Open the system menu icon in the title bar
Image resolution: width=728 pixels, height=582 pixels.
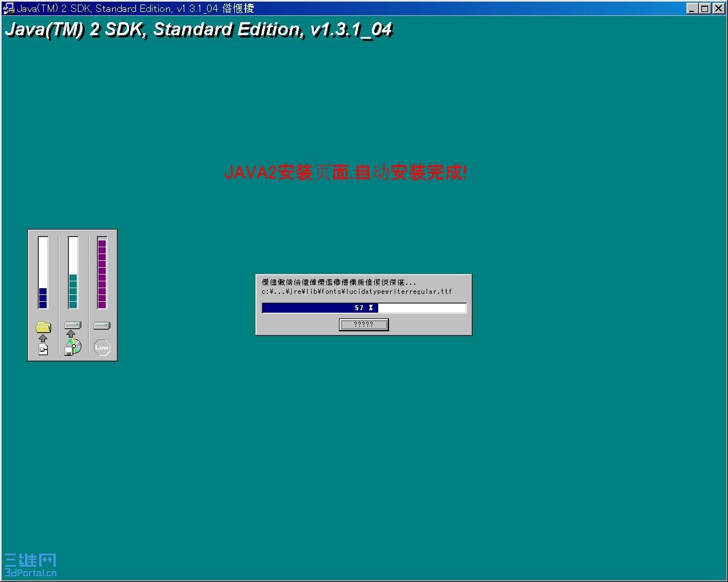click(x=9, y=9)
